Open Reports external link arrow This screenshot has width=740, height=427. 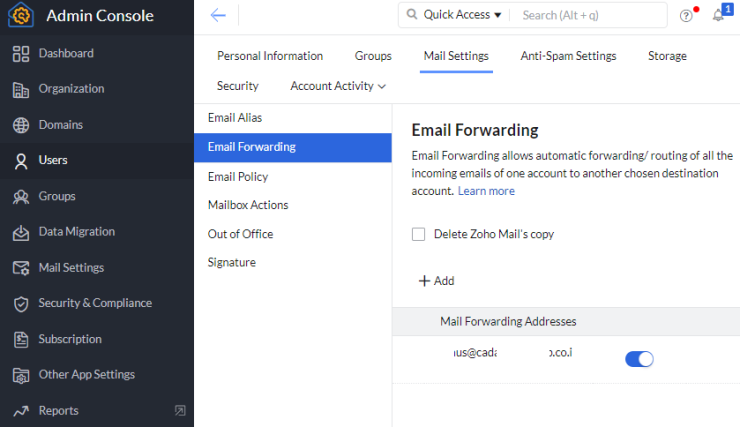[180, 410]
